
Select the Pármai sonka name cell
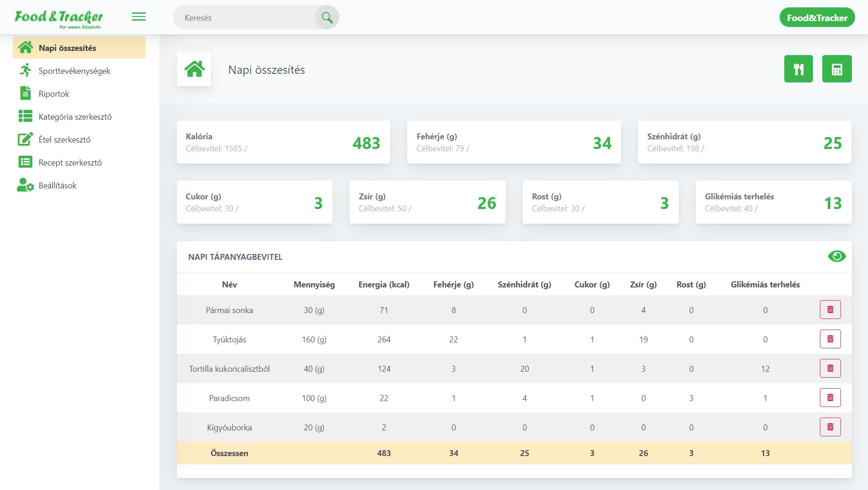pyautogui.click(x=229, y=310)
